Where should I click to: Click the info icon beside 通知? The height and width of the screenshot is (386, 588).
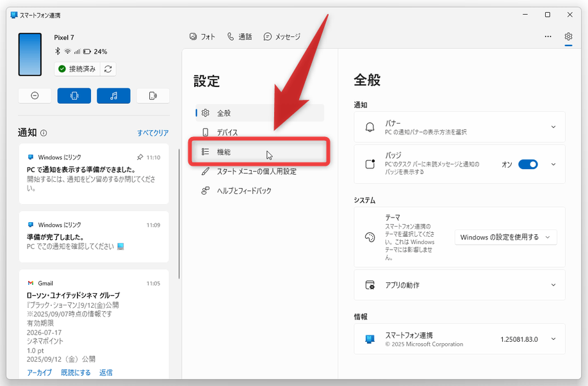coord(44,133)
